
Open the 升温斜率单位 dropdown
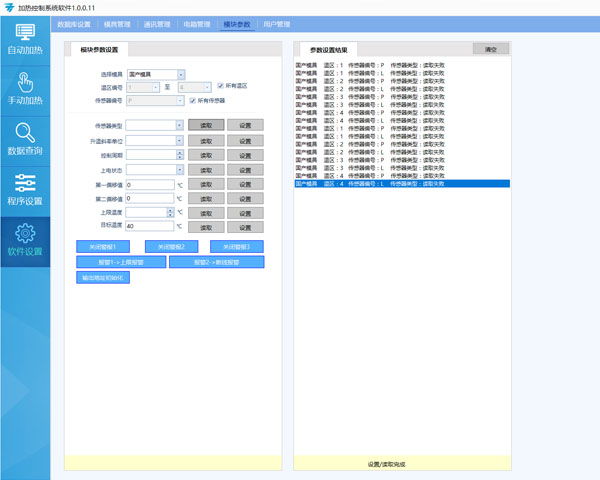[180, 141]
